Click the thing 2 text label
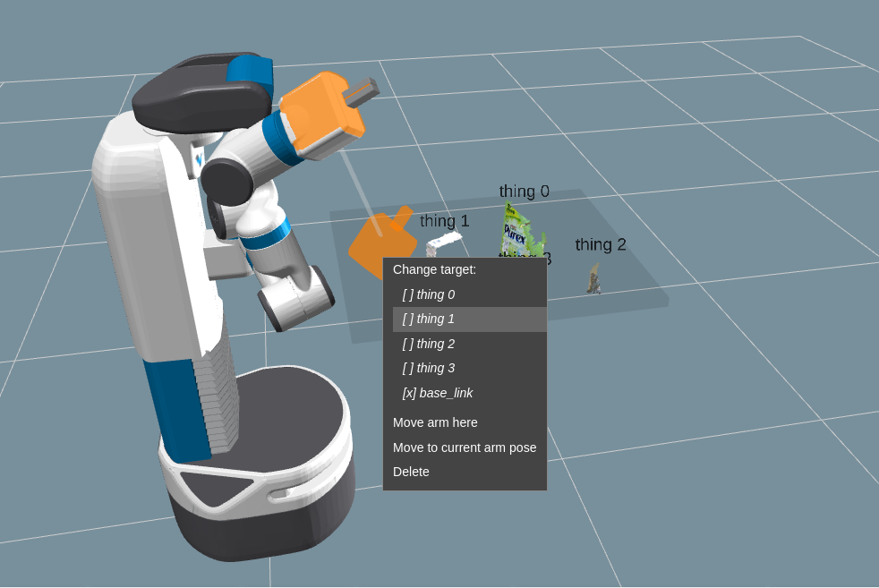This screenshot has height=588, width=879. (601, 244)
